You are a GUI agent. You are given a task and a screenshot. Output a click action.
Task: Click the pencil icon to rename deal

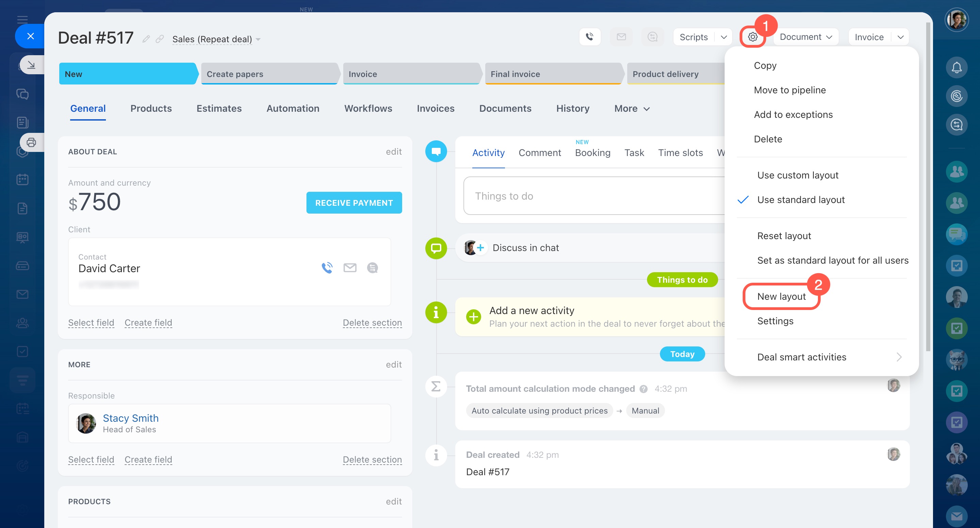146,39
